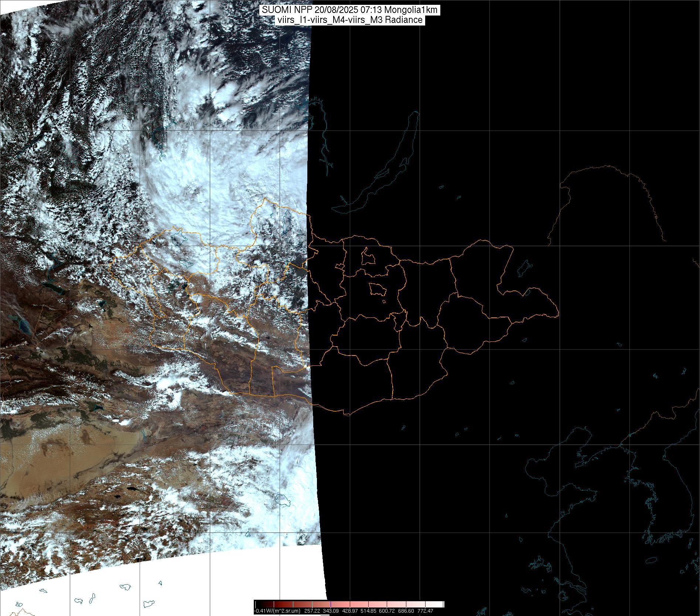Select the 257.22 value on the colorbar
700x616 pixels.
[x=312, y=611]
